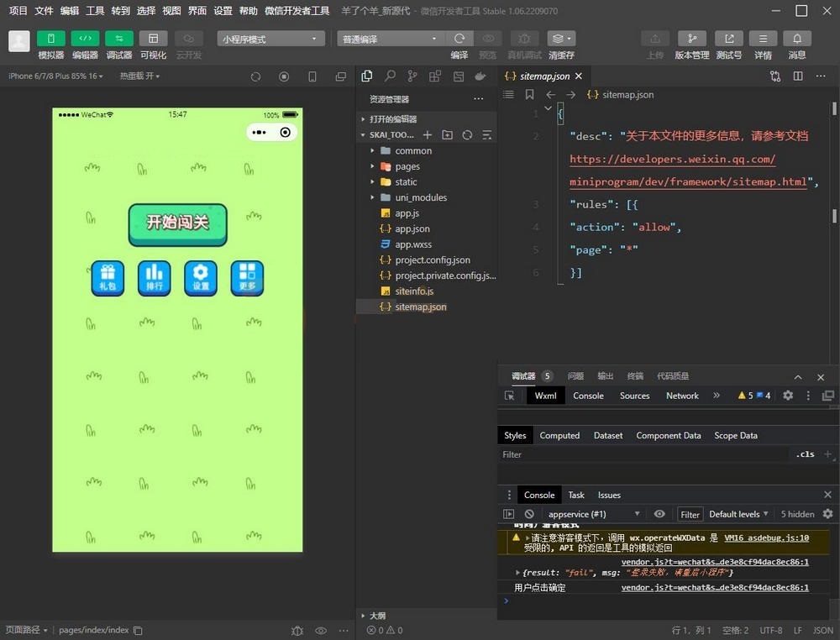
Task: Click the new folder icon in explorer
Action: point(448,135)
